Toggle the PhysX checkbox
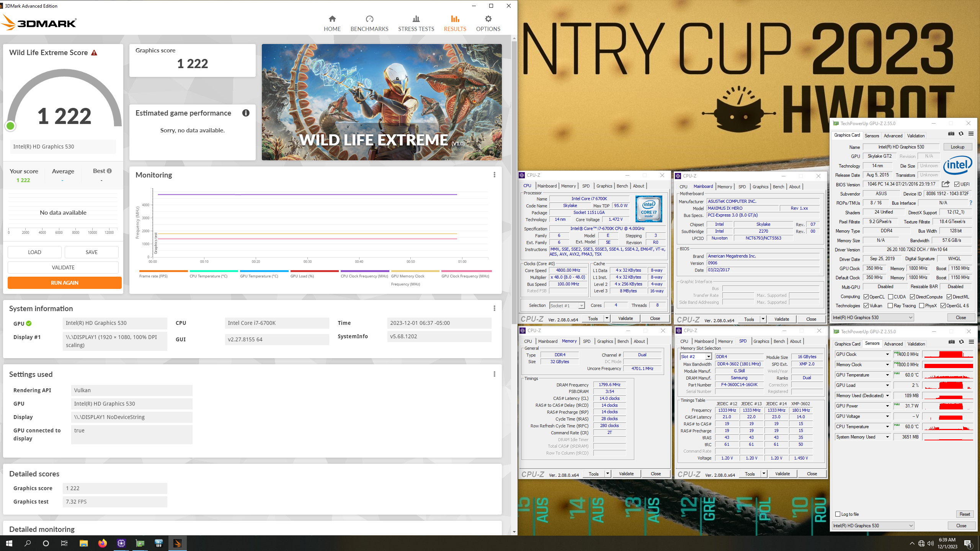 (921, 306)
